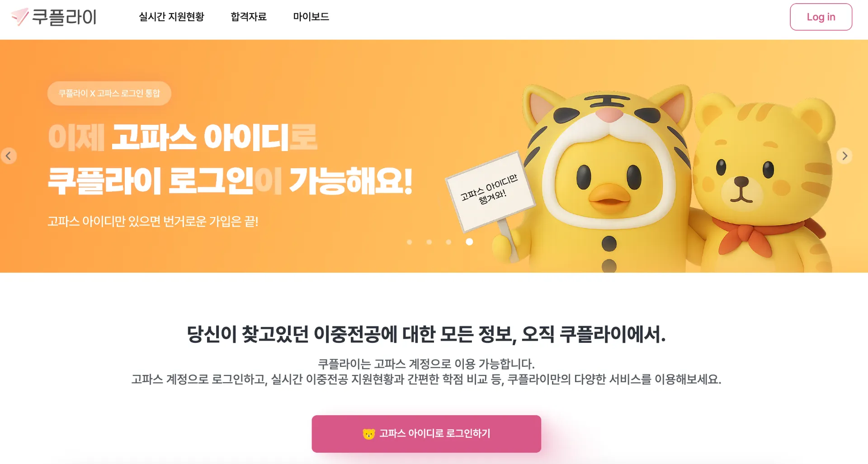
Task: Open the 실시간 지원현황 menu
Action: click(x=171, y=17)
